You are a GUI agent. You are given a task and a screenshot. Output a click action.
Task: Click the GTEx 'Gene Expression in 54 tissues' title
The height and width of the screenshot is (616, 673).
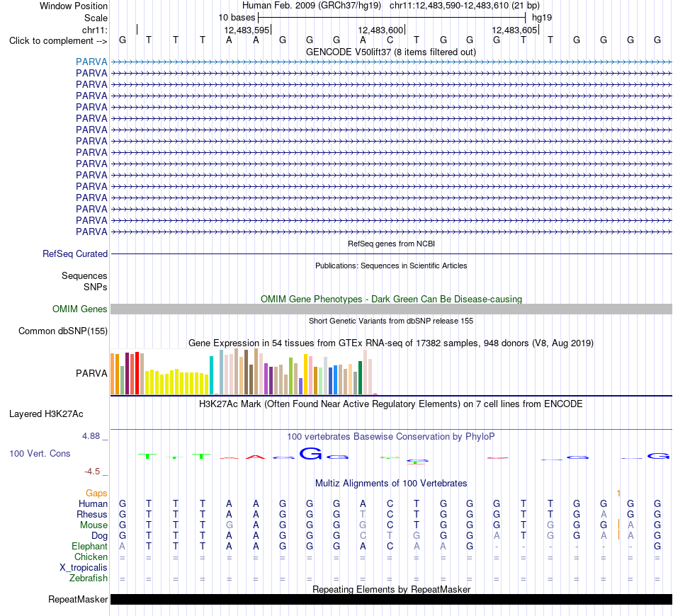point(391,343)
